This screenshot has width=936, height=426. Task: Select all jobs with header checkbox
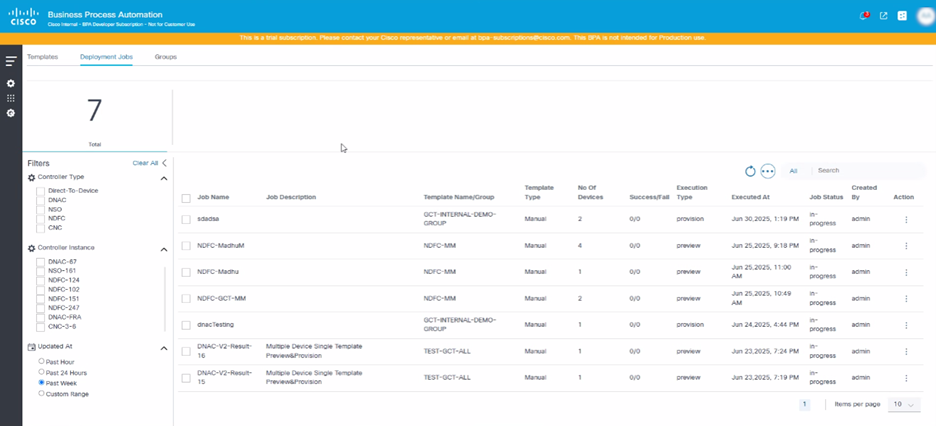click(186, 198)
